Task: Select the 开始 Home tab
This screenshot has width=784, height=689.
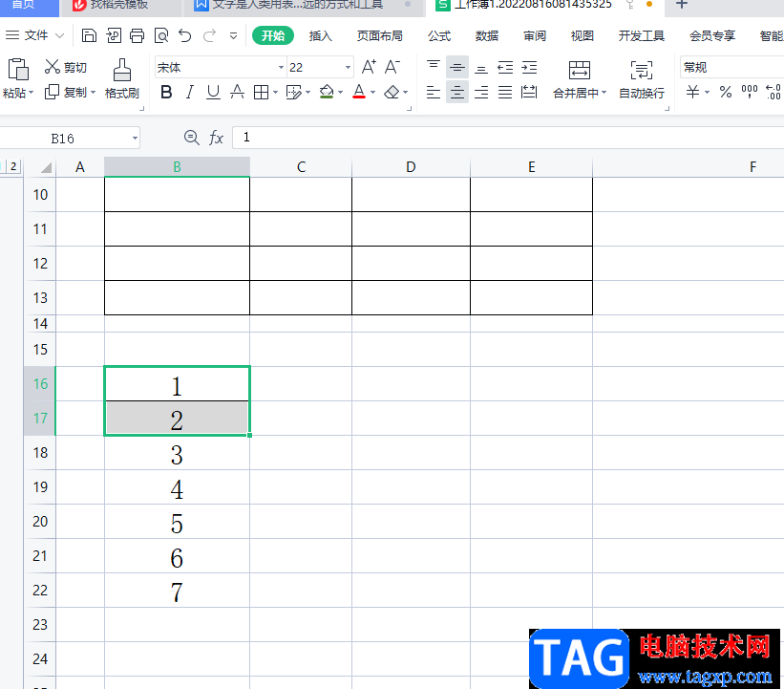Action: [x=273, y=35]
